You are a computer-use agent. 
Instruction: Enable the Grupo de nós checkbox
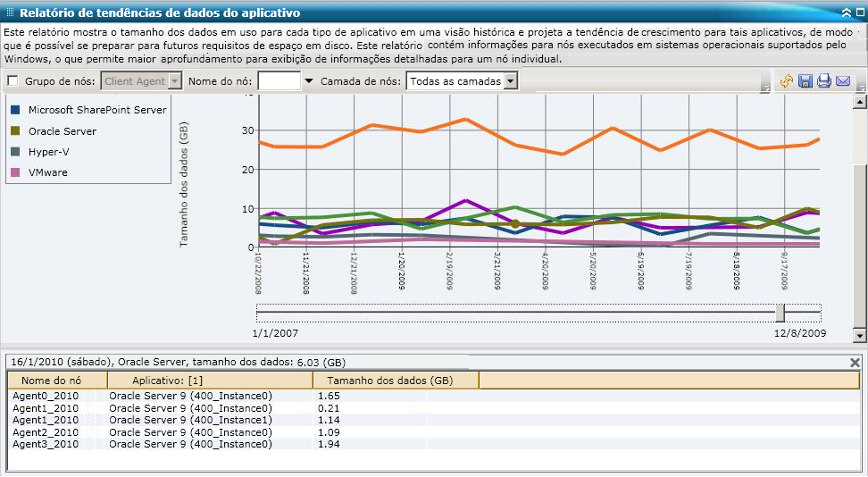(x=13, y=81)
